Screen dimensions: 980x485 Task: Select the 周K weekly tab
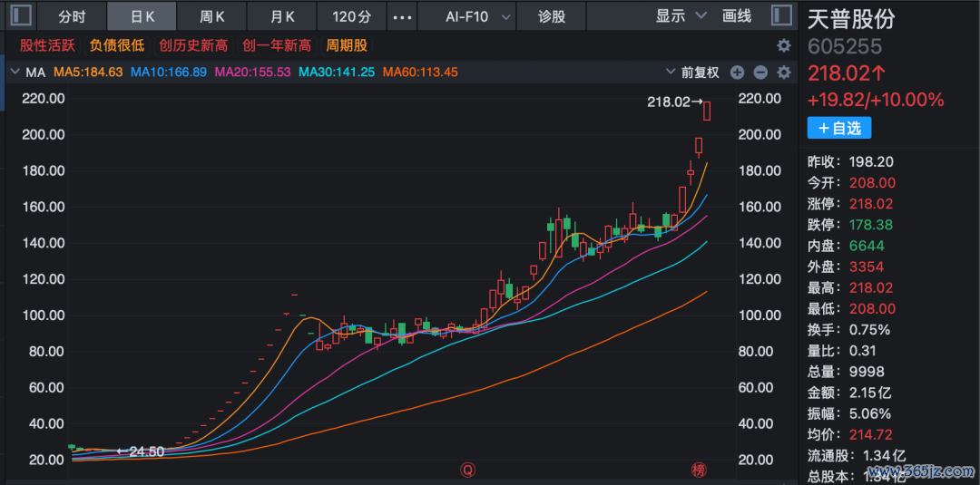click(x=212, y=16)
